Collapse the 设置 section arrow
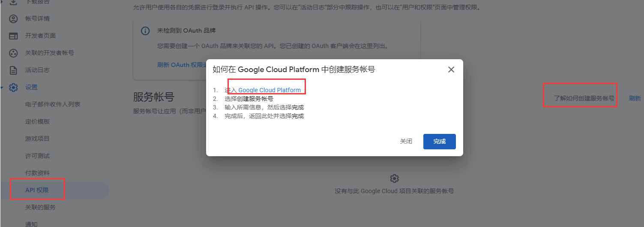 click(2, 88)
